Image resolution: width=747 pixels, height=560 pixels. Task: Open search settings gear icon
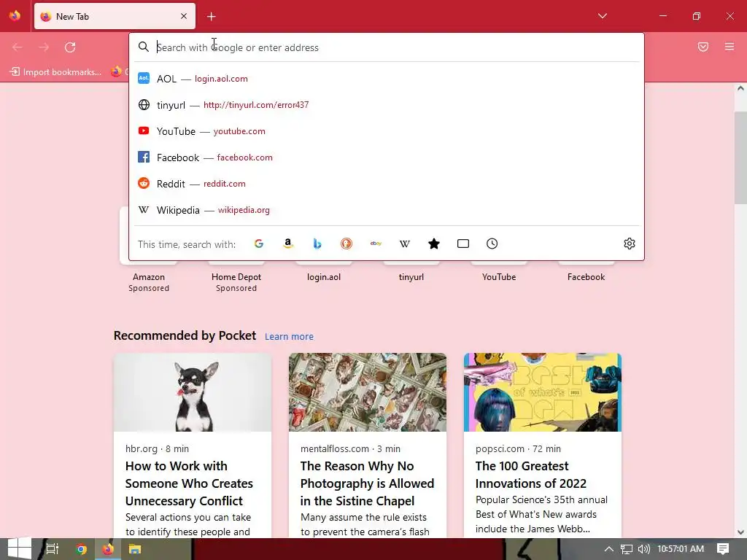(x=630, y=244)
